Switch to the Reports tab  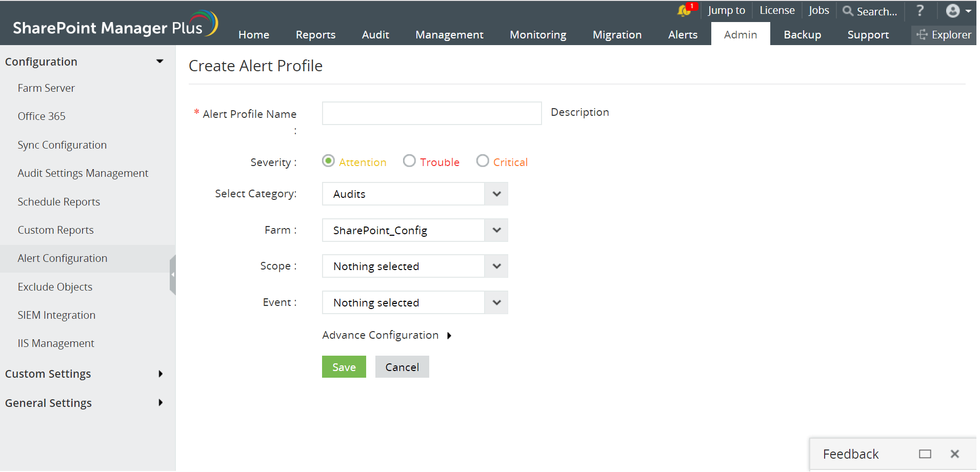click(315, 35)
